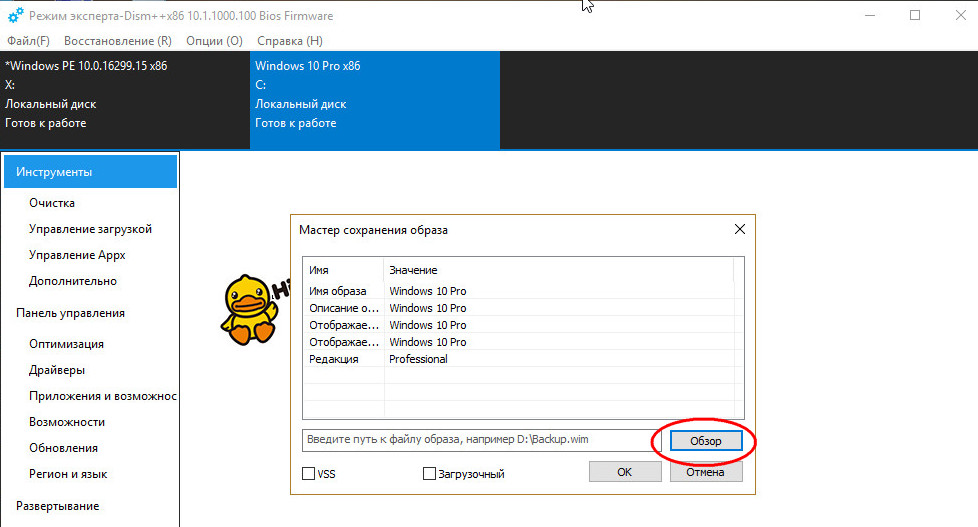This screenshot has height=527, width=978.
Task: Open Управление загрузкой in the sidebar
Action: tap(90, 229)
